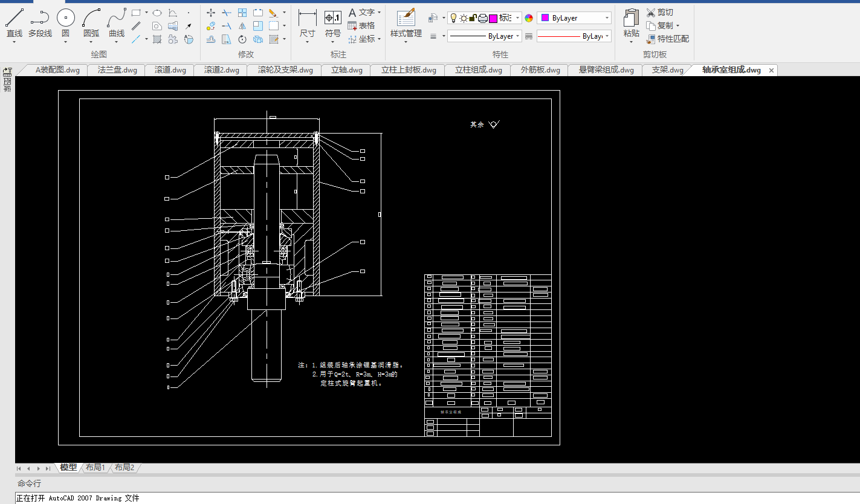Click the magenta ByLayer color square
Image resolution: width=860 pixels, height=504 pixels.
(x=545, y=18)
